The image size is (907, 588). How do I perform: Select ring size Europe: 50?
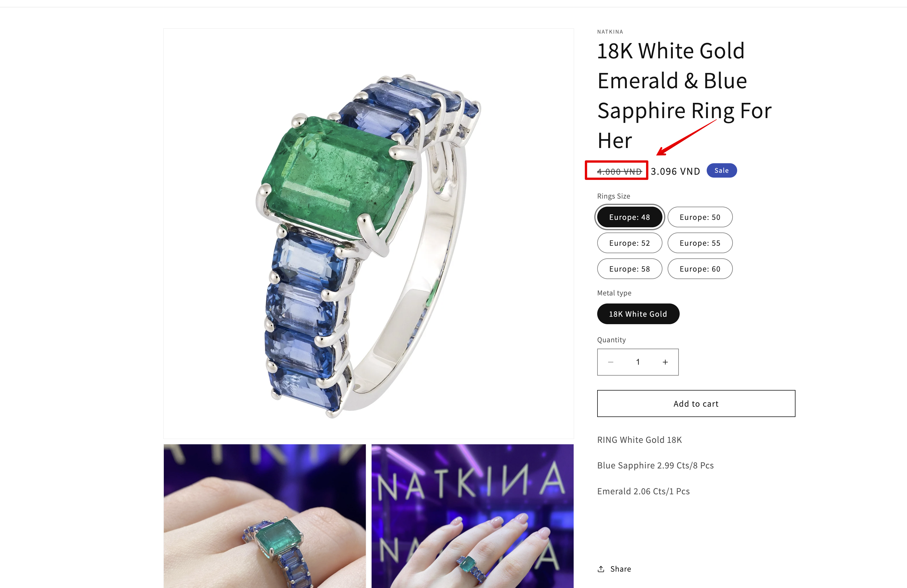(700, 217)
